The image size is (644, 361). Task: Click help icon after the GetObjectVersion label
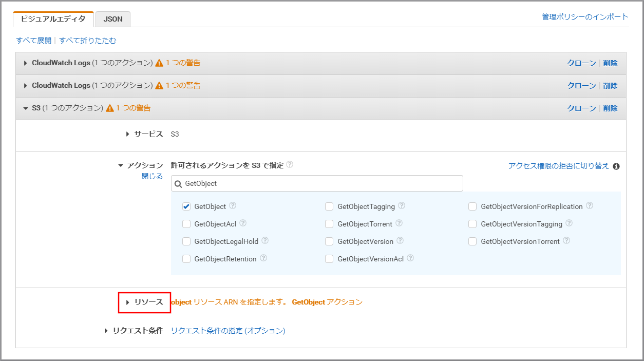pyautogui.click(x=400, y=241)
